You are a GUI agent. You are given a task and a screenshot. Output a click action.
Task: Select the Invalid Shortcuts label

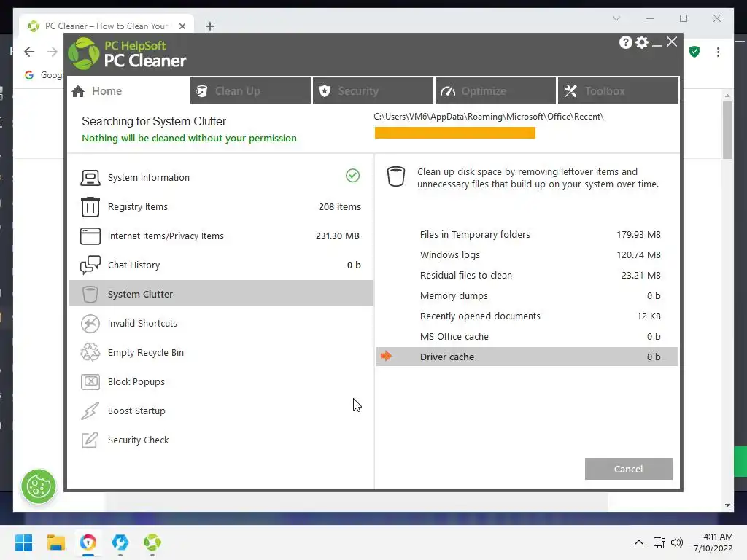click(x=142, y=323)
